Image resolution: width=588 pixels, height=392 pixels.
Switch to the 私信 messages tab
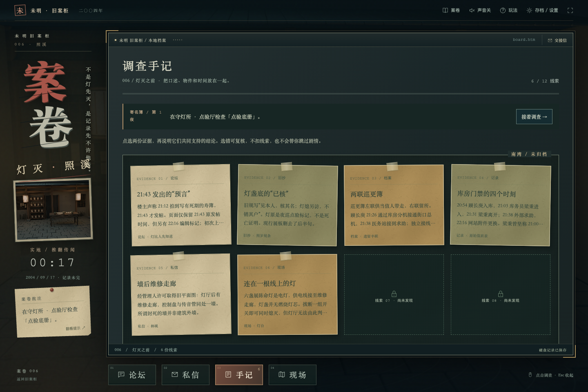[x=185, y=375]
